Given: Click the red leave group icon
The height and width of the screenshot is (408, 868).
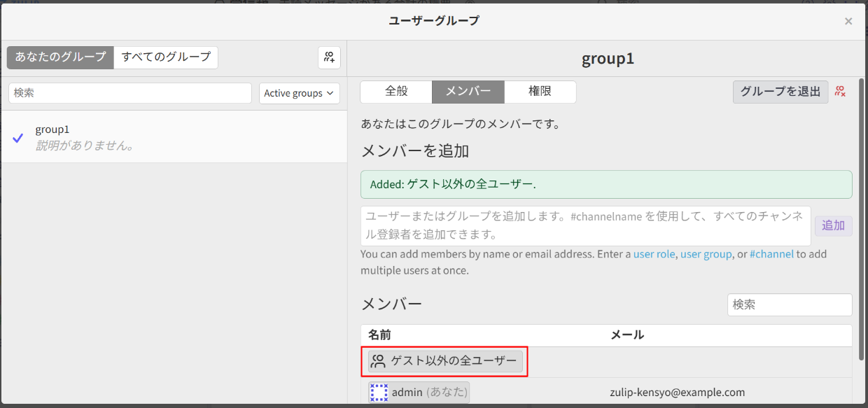Looking at the screenshot, I should point(841,91).
